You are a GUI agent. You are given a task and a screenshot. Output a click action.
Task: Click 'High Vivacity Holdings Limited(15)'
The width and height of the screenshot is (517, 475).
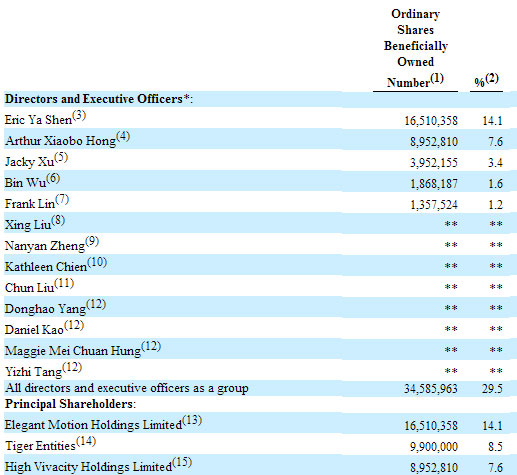(98, 465)
